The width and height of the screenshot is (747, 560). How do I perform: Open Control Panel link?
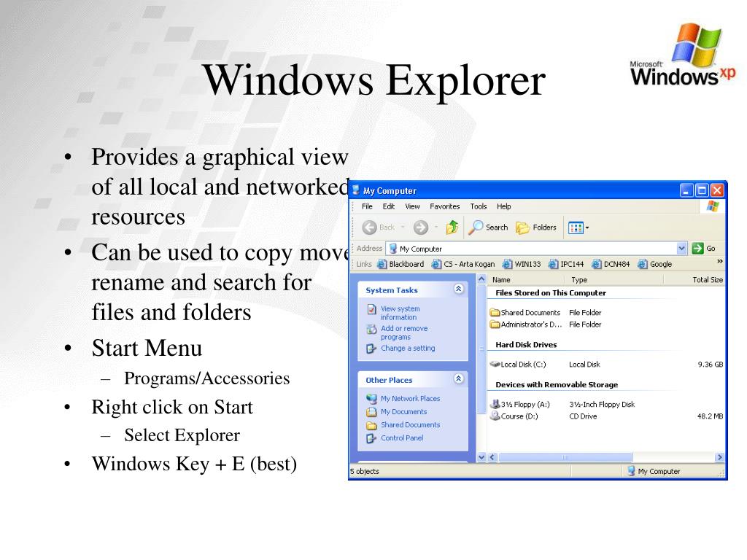pyautogui.click(x=395, y=438)
